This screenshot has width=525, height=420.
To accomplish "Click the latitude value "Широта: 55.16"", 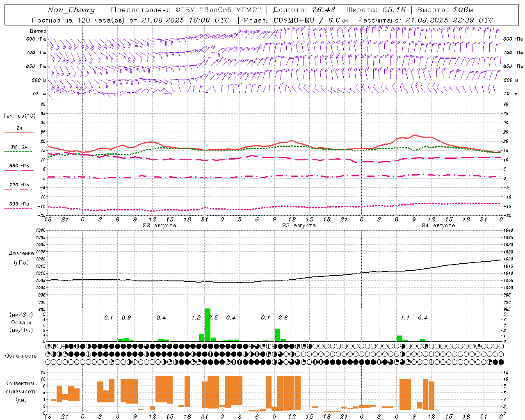I will coord(376,10).
